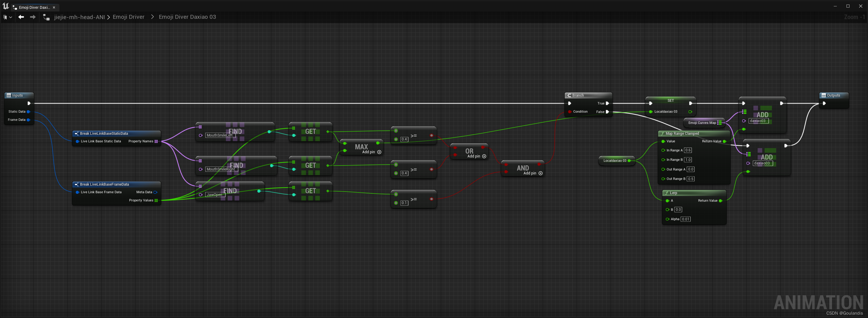This screenshot has height=318, width=868.
Task: Edit the 0.1 threshold value field
Action: pyautogui.click(x=404, y=203)
